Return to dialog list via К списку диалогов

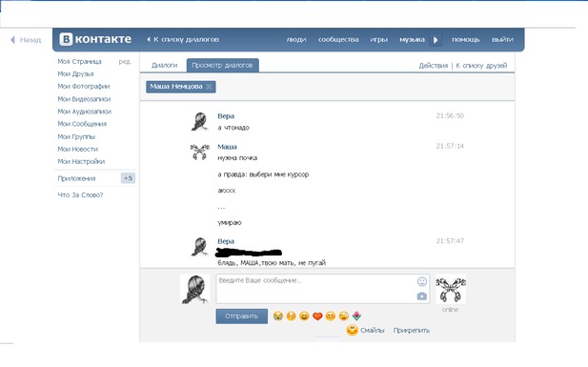click(183, 39)
